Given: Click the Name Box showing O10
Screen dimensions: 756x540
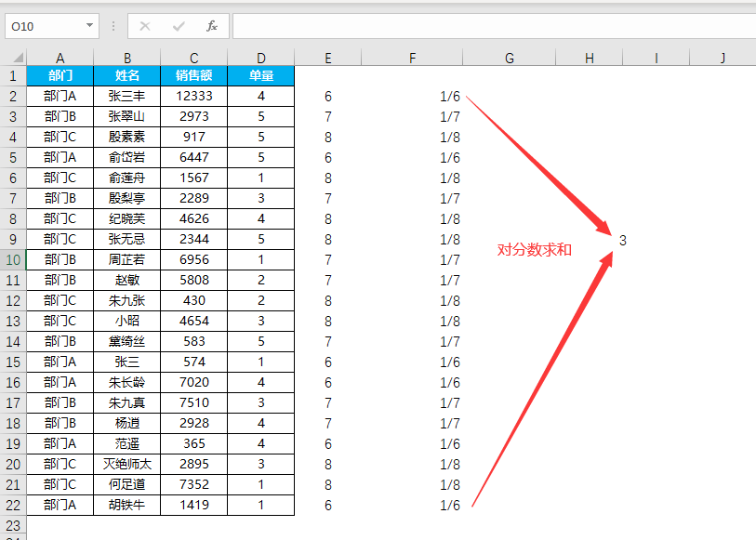Looking at the screenshot, I should (x=51, y=26).
